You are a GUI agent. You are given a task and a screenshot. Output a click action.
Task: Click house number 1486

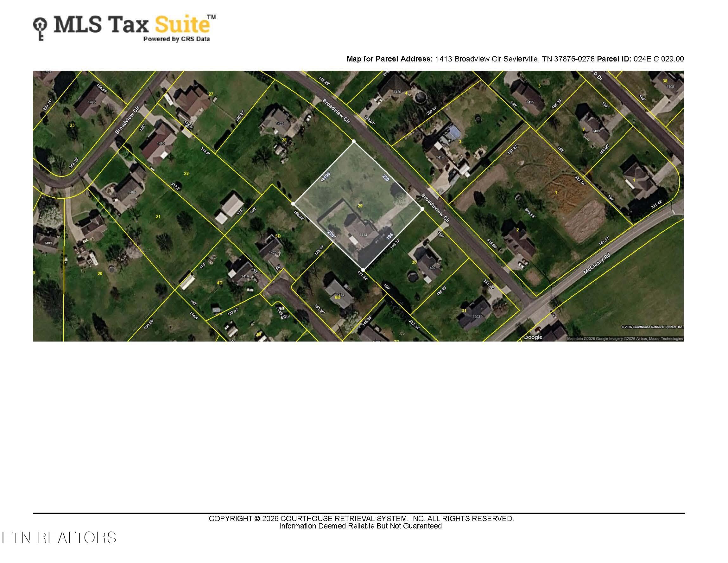(132, 192)
